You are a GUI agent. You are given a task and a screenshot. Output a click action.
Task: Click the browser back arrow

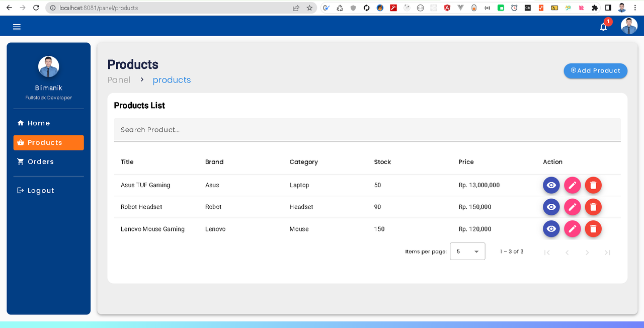tap(9, 8)
